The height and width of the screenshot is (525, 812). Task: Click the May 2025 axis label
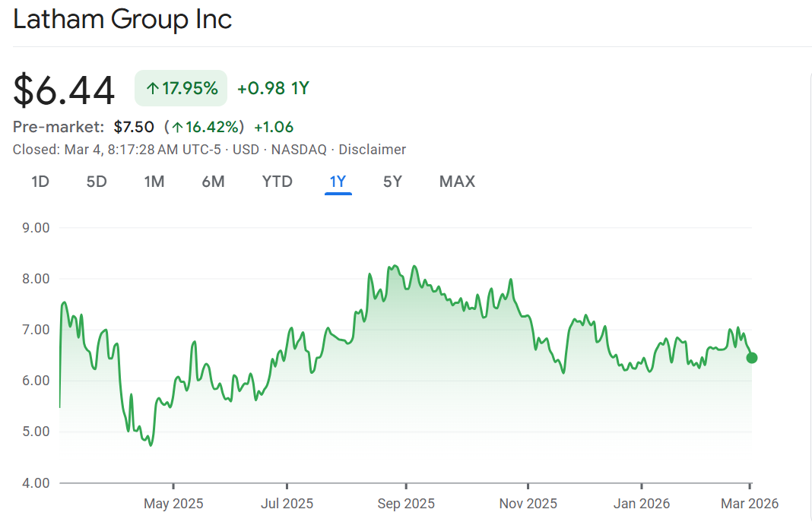[173, 503]
